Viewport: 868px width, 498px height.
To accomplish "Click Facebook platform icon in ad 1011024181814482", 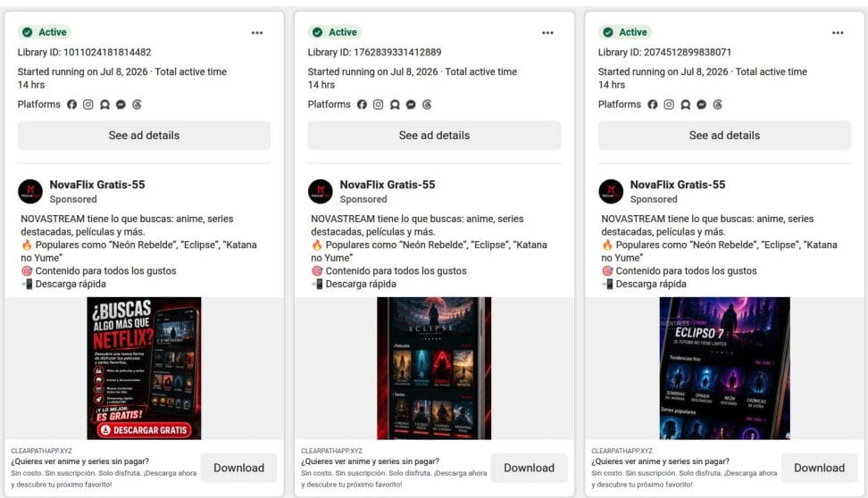I will coord(72,104).
